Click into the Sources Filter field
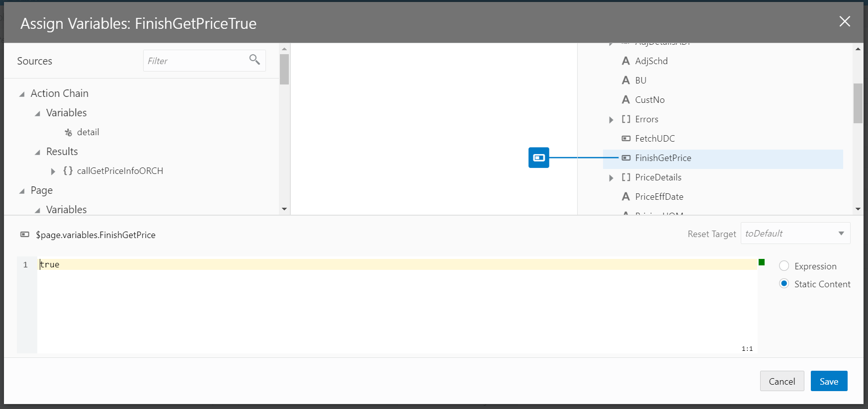The width and height of the screenshot is (868, 409). 196,61
